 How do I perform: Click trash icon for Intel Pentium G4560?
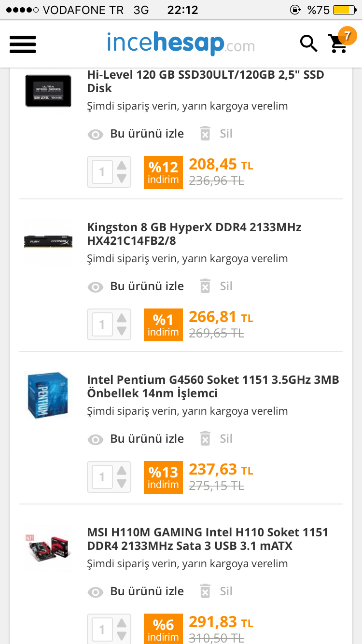[205, 439]
